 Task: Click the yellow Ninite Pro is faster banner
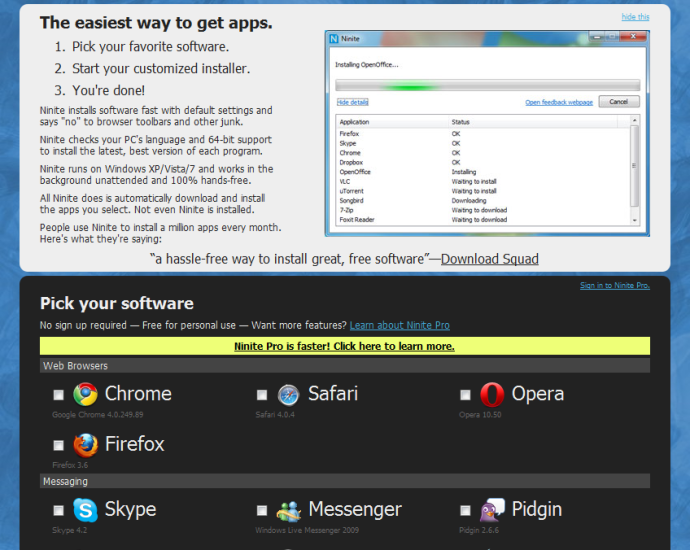click(345, 346)
